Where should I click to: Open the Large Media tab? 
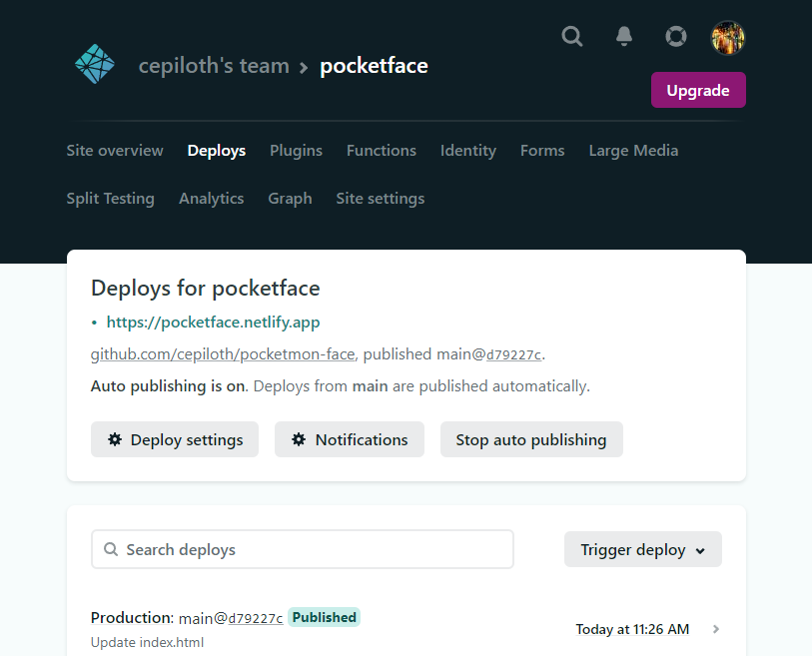633,151
